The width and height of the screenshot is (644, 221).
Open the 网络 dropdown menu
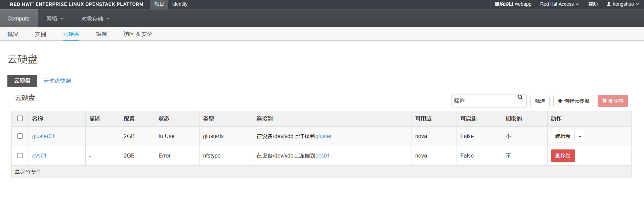coord(55,18)
